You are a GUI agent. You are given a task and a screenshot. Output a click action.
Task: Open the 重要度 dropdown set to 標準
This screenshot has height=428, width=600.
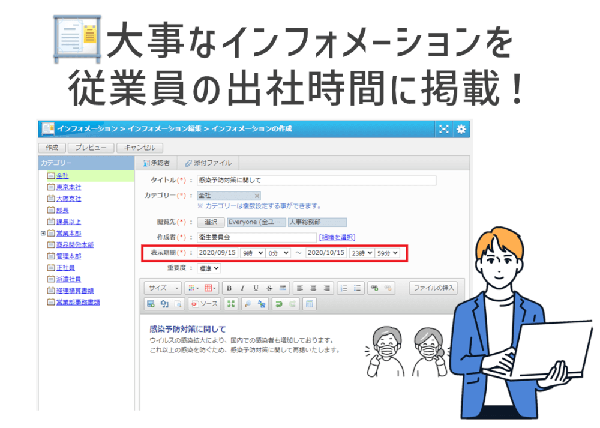[209, 269]
